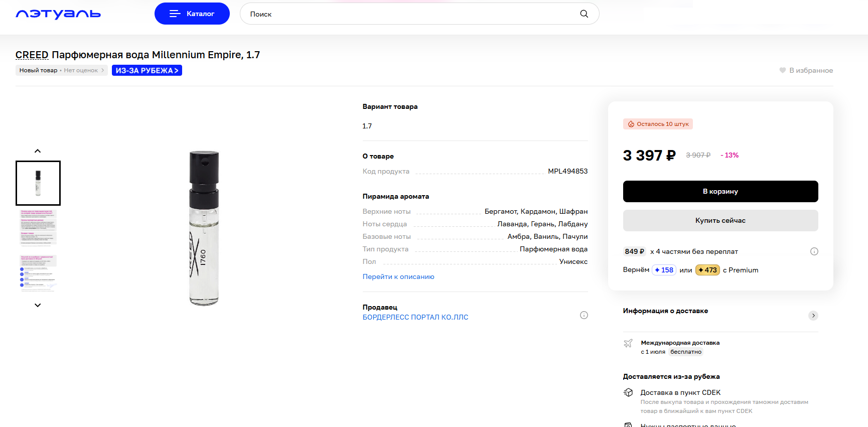Focus the Поиск search field
Viewport: 868px width, 427px height.
click(419, 14)
